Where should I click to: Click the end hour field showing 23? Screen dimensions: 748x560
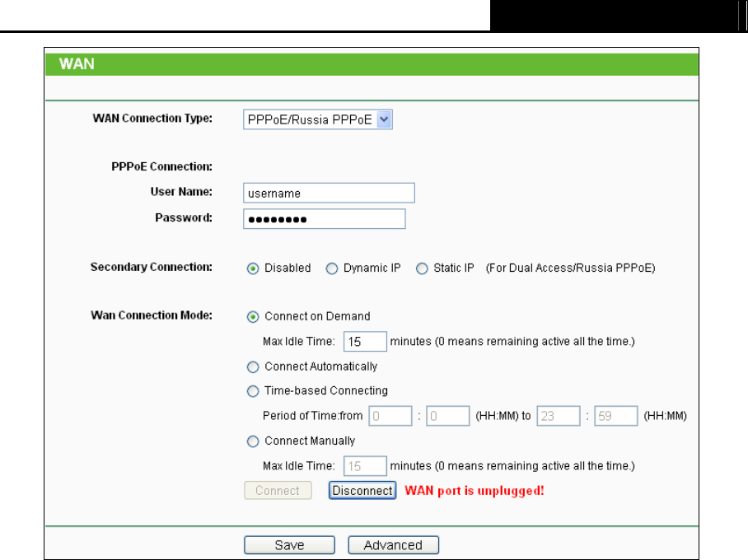(x=559, y=416)
